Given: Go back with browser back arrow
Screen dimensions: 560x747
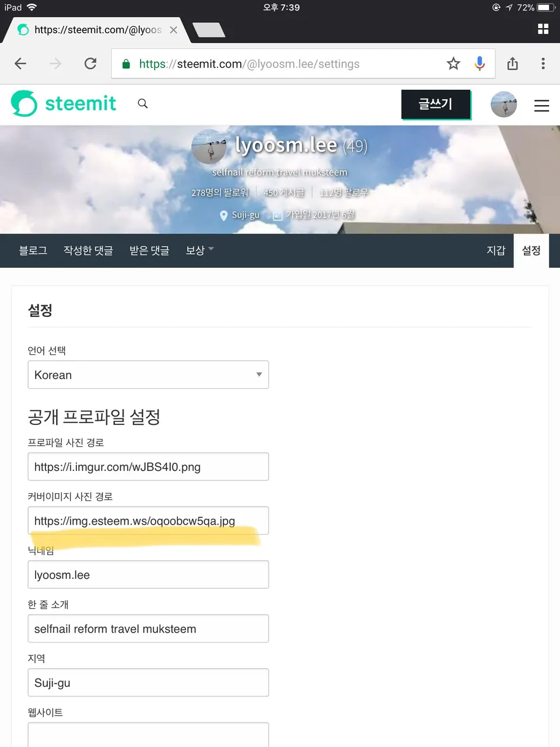Looking at the screenshot, I should coord(20,64).
